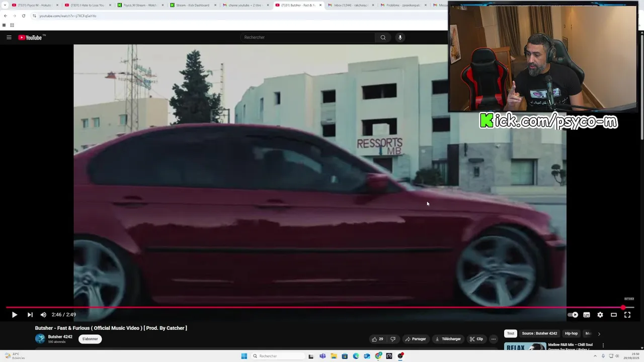Image resolution: width=644 pixels, height=362 pixels.
Task: Open the Windows Start menu
Action: [x=244, y=356]
